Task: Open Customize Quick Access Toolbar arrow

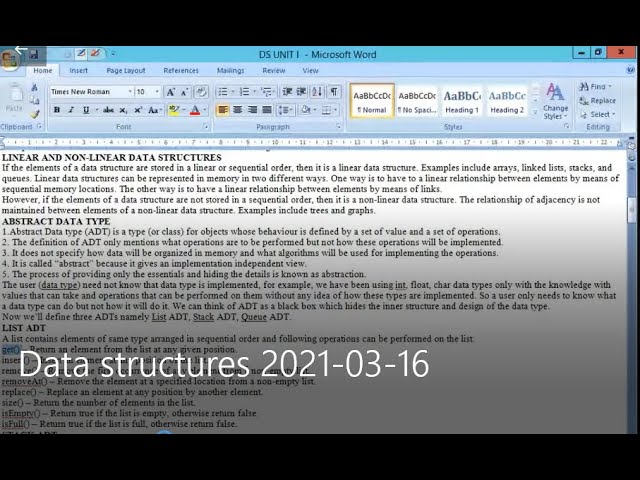Action: 113,53
